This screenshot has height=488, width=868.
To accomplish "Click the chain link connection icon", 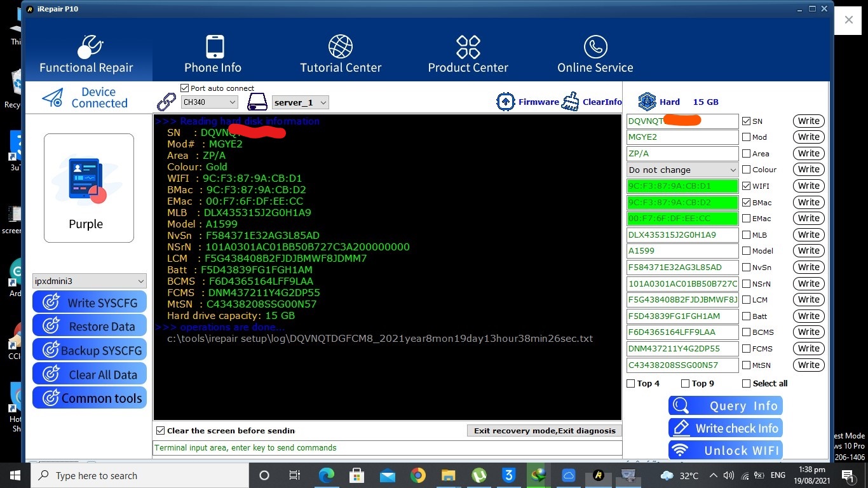I will (166, 102).
